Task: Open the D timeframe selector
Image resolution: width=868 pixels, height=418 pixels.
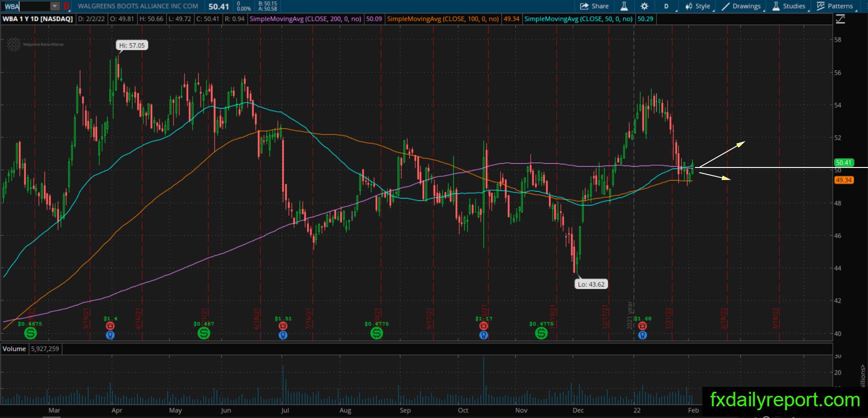Action: (x=666, y=6)
